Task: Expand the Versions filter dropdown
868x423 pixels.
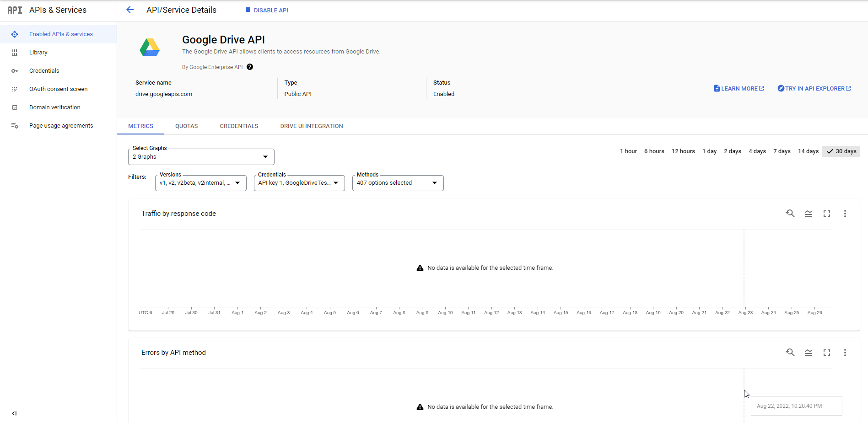Action: [201, 183]
